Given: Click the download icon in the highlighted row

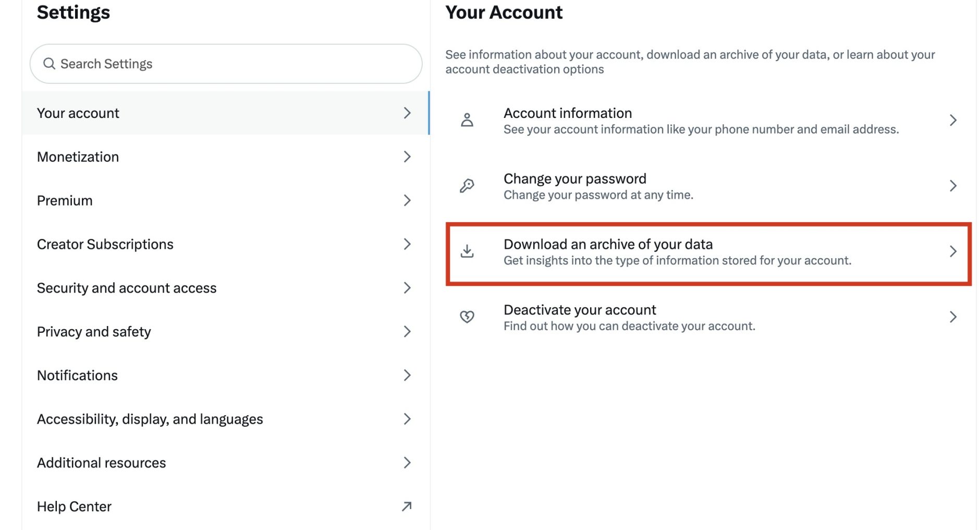Looking at the screenshot, I should (467, 251).
